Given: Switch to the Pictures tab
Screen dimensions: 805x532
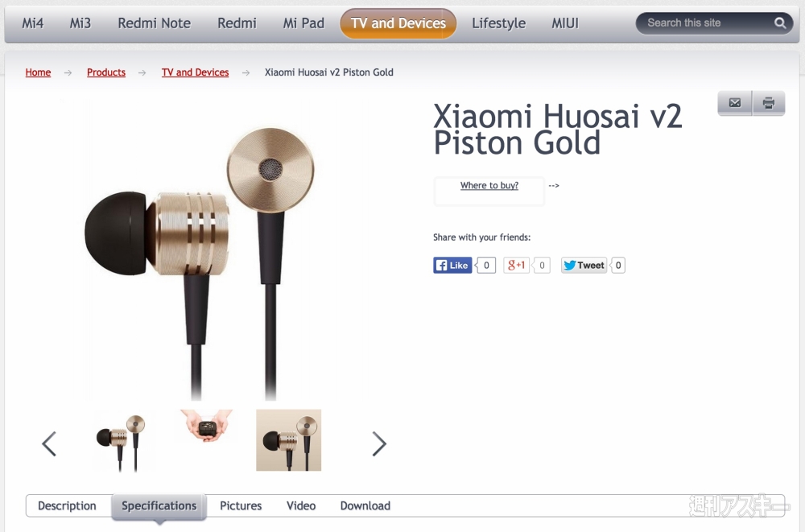Looking at the screenshot, I should tap(241, 505).
